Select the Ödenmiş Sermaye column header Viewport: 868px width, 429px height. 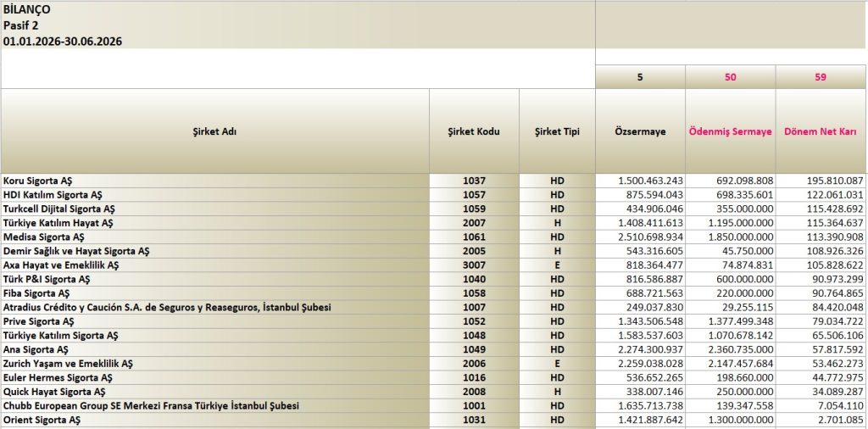[x=730, y=131]
